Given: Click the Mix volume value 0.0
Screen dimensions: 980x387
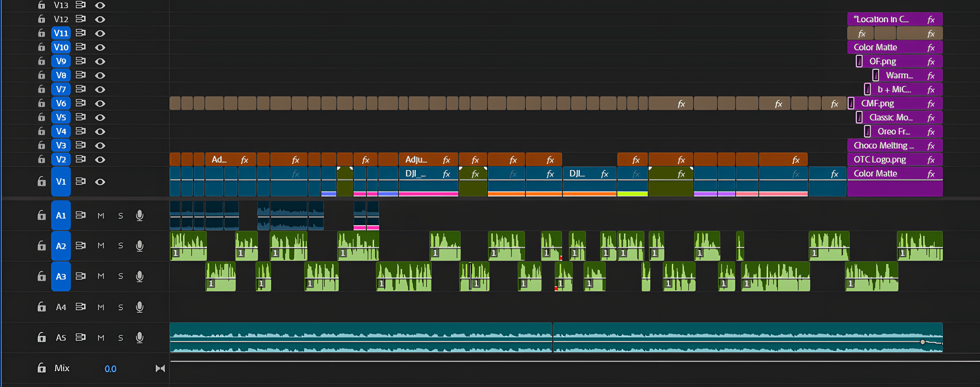Looking at the screenshot, I should coord(110,369).
